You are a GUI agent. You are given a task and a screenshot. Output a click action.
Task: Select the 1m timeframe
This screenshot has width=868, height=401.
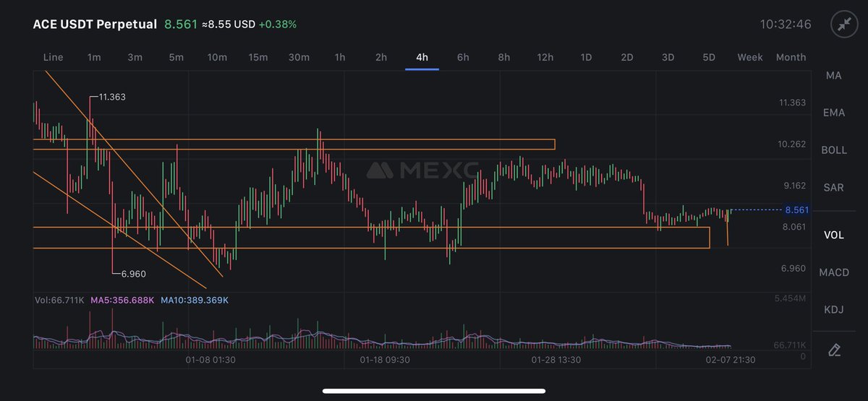point(94,57)
